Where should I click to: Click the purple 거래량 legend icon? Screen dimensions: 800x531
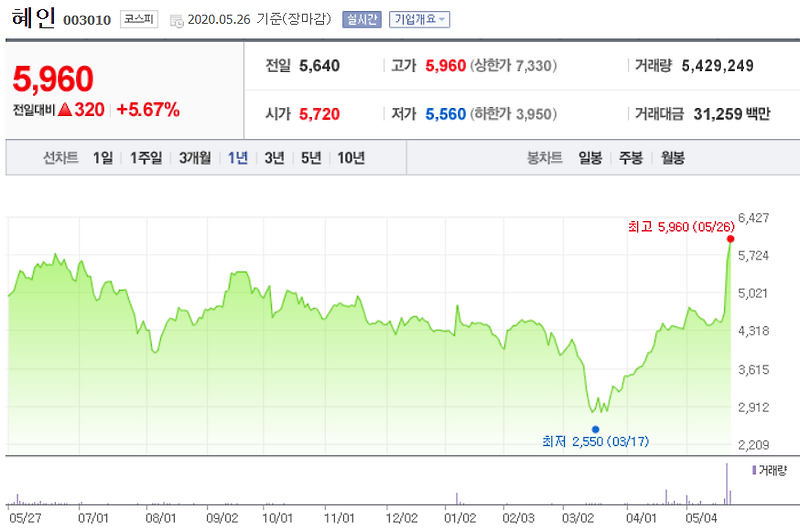tap(754, 470)
